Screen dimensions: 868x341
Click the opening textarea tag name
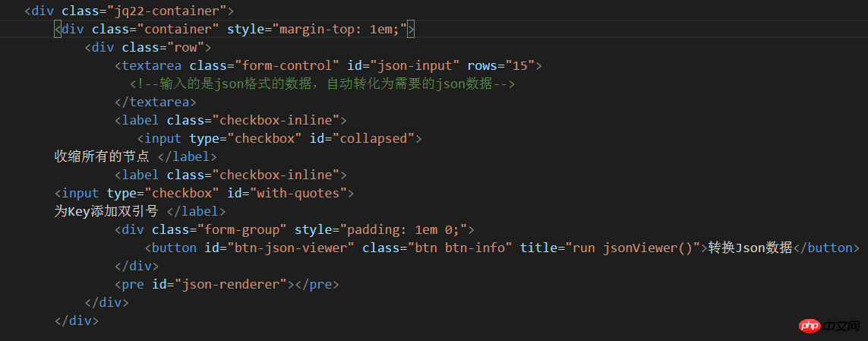[152, 65]
